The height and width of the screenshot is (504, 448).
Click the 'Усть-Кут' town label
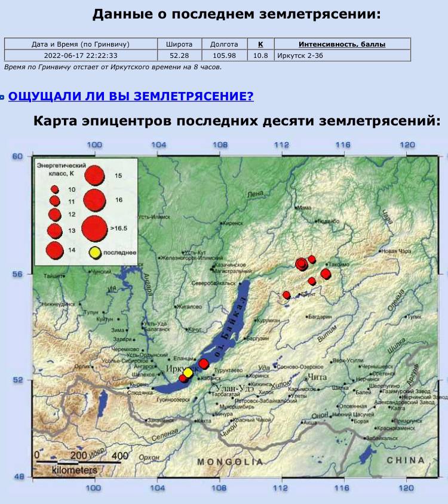point(195,253)
